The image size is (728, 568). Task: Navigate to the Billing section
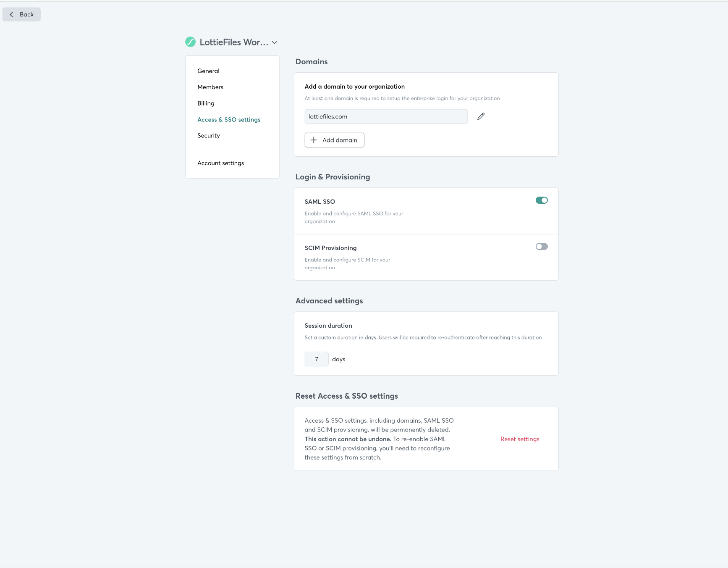pyautogui.click(x=206, y=103)
